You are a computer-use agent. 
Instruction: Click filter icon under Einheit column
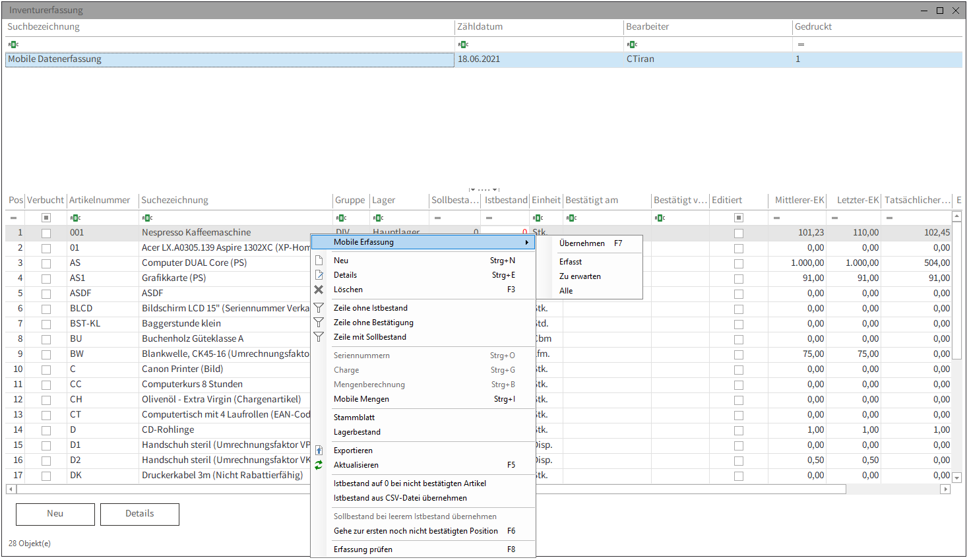click(x=538, y=218)
